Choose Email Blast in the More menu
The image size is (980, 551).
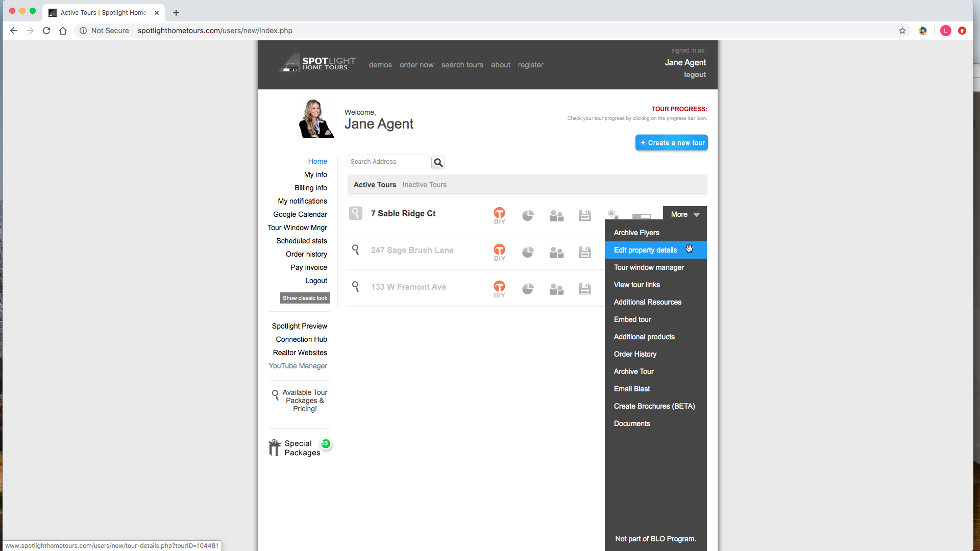[631, 389]
